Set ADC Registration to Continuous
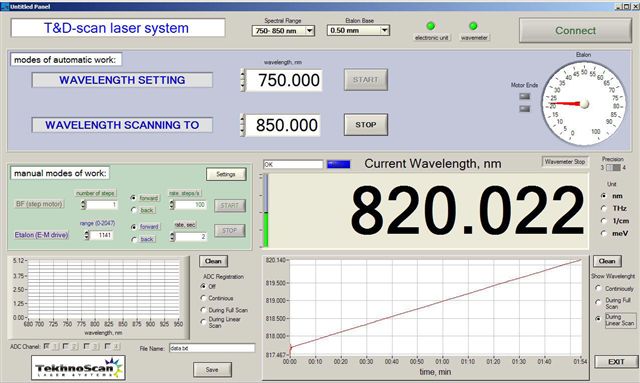Screen dimensions: 640x383 203,298
